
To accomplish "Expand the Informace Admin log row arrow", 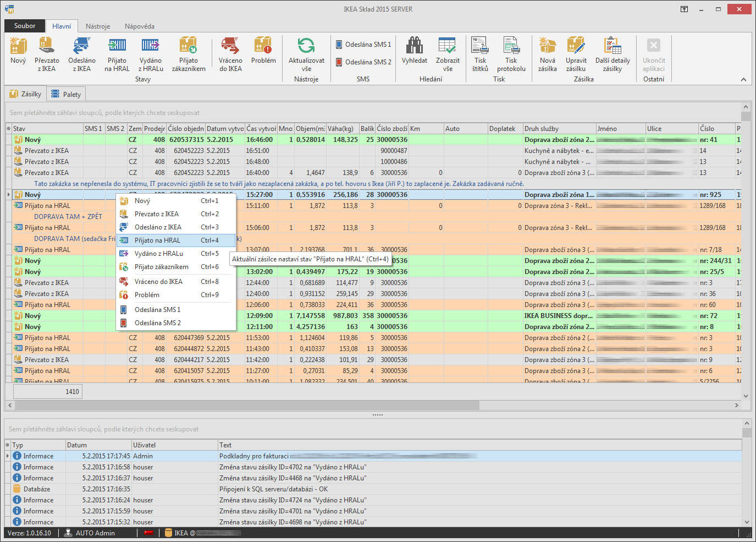I will [x=8, y=456].
